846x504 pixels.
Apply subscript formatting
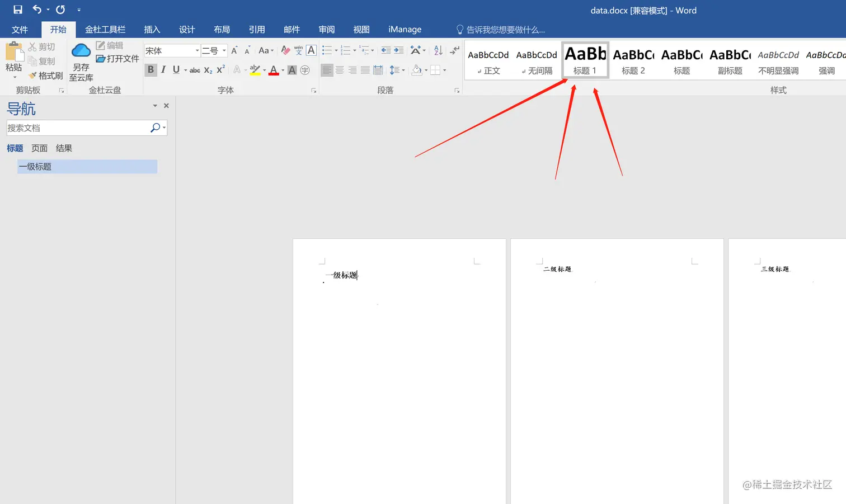point(208,70)
